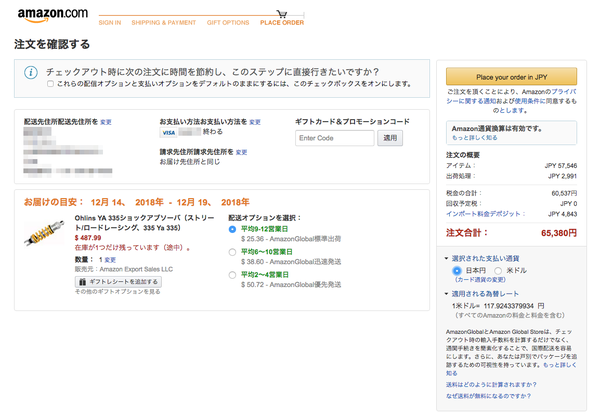The image size is (600, 416).
Task: Go to the SHIPPING & PAYMENT step
Action: [x=164, y=23]
